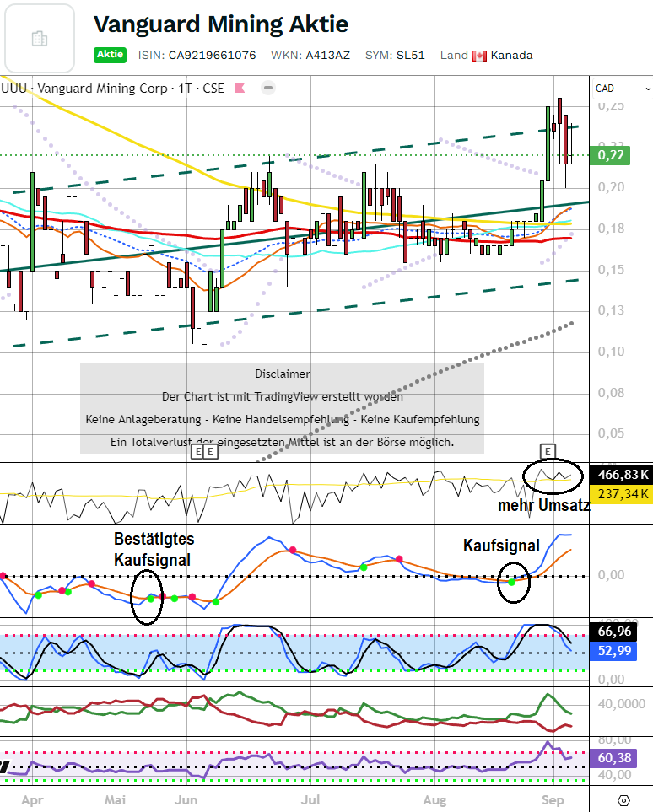Click the black 466,83K volume label
This screenshot has width=653, height=812.
click(622, 474)
